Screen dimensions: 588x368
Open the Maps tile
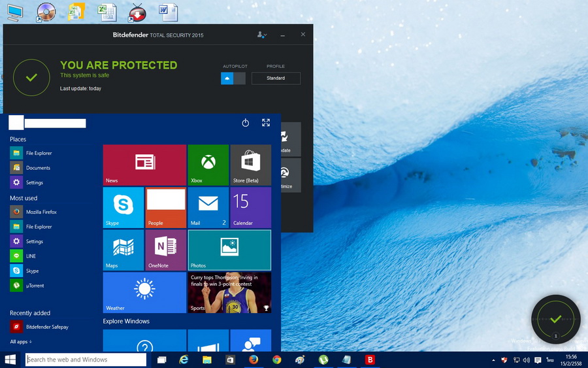tap(123, 250)
